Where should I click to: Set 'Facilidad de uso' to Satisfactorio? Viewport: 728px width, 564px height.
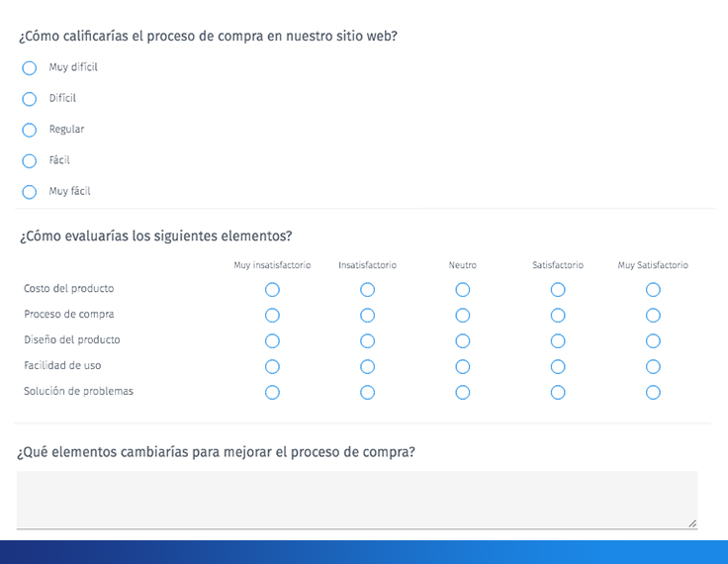[x=558, y=367]
